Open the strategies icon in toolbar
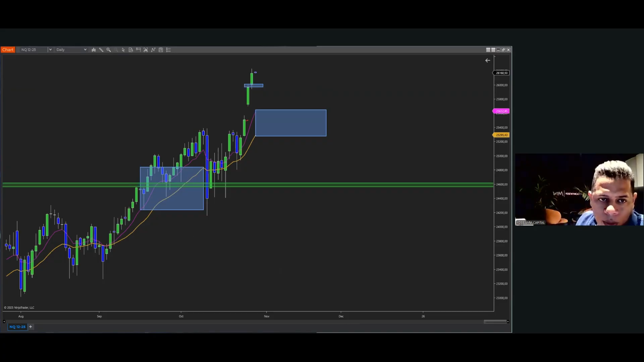The image size is (644, 362). (x=161, y=50)
